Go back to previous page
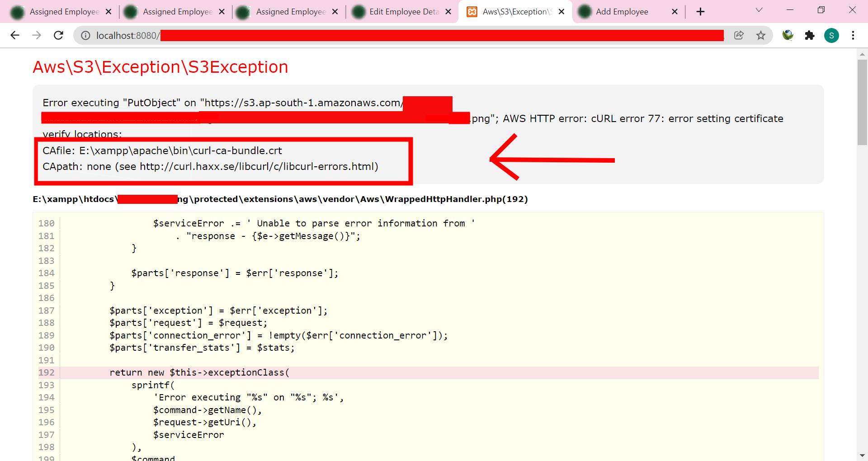 15,35
